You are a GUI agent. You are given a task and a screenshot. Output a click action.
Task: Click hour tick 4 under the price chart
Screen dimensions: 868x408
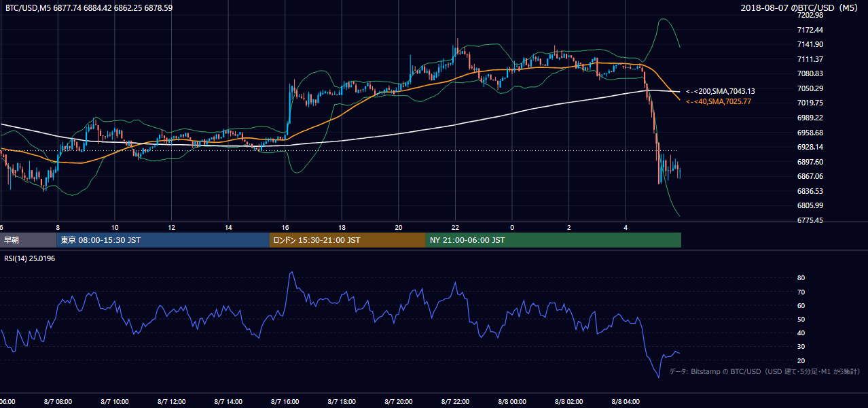[626, 228]
